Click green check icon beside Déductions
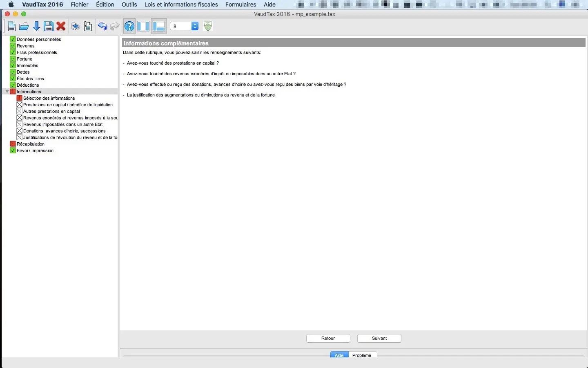Viewport: 588px width, 368px height. (13, 85)
